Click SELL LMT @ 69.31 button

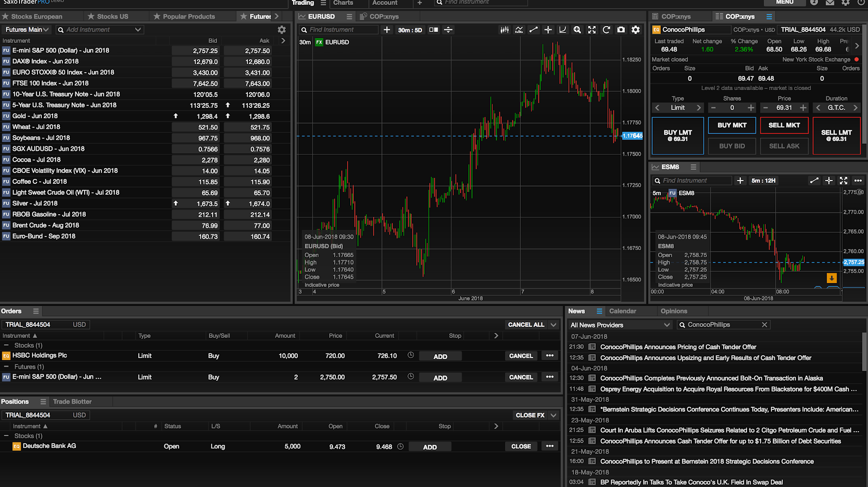pos(837,136)
